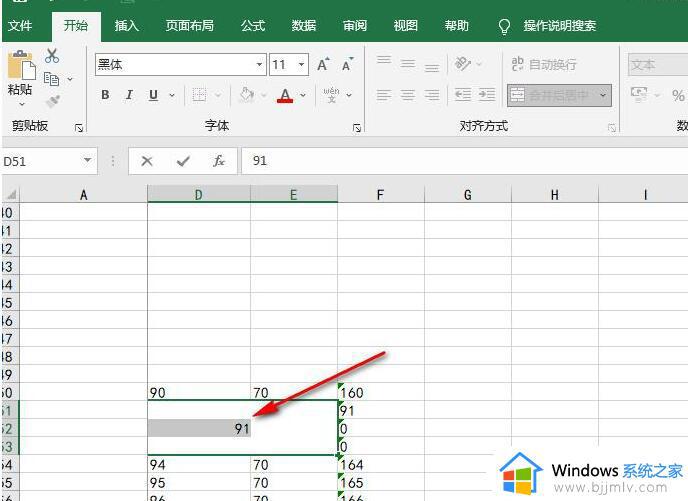
Task: Select column H header
Action: pos(555,194)
